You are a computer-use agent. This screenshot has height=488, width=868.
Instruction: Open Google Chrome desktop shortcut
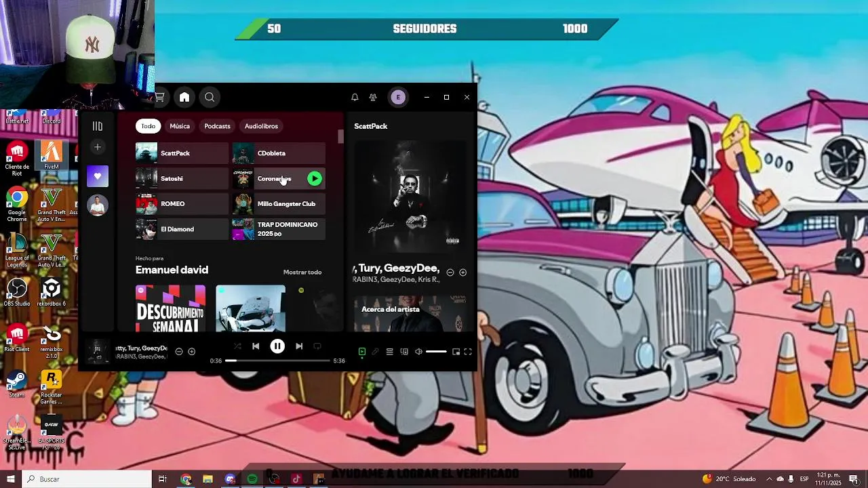[17, 205]
